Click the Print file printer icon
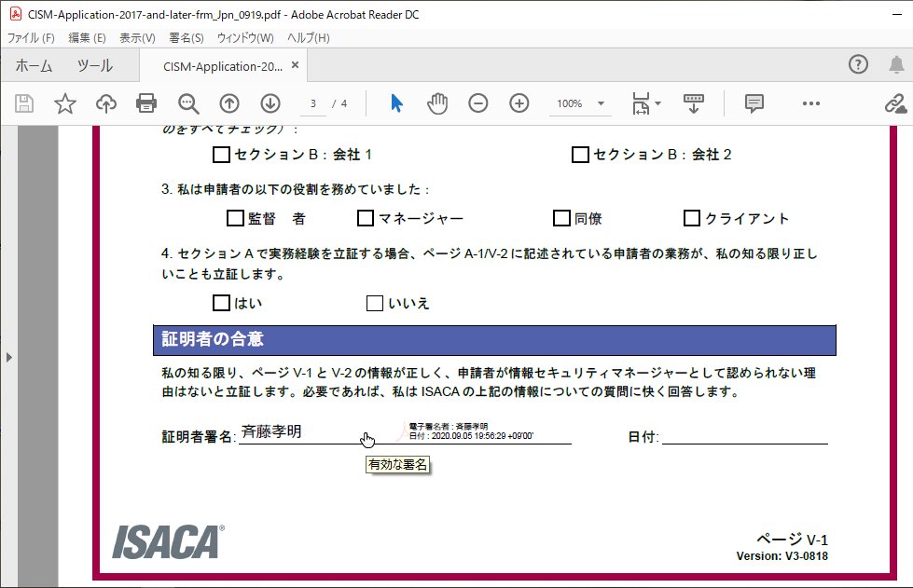 [x=146, y=103]
